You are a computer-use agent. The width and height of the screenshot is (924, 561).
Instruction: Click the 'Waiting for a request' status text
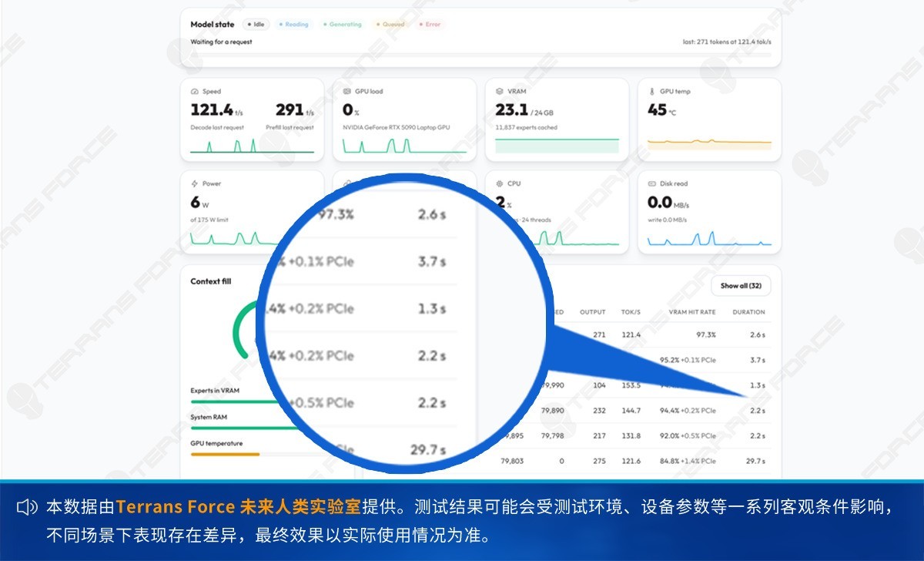(221, 42)
